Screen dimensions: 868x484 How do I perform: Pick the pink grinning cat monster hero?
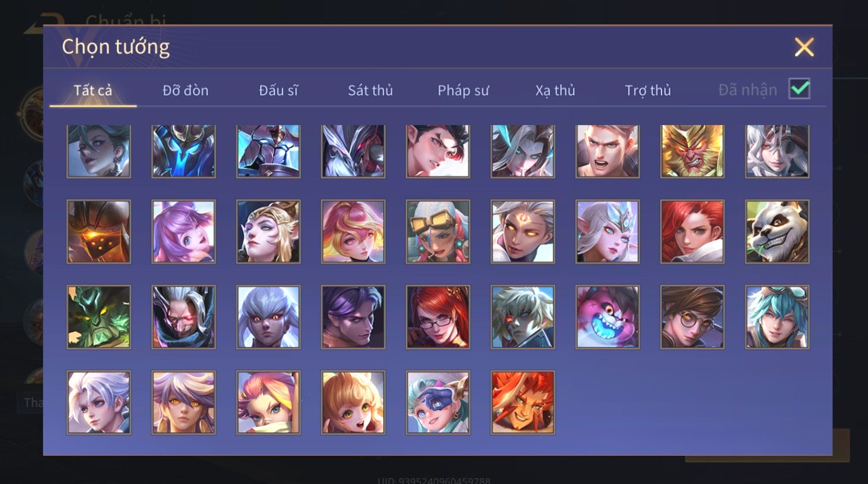607,317
